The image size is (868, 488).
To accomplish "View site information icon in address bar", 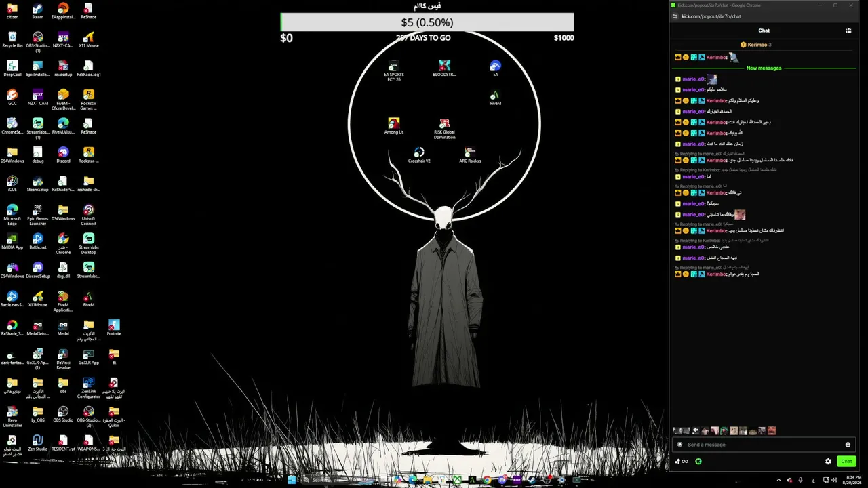I will pyautogui.click(x=675, y=16).
